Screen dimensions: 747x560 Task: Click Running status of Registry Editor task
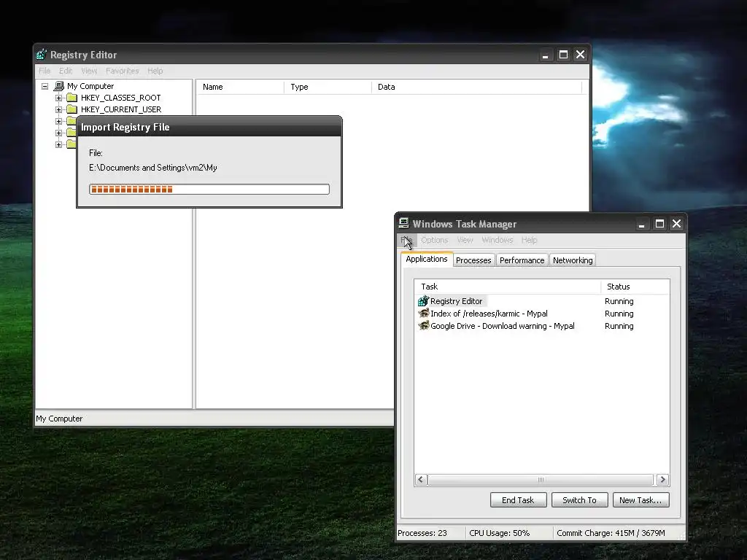(619, 301)
